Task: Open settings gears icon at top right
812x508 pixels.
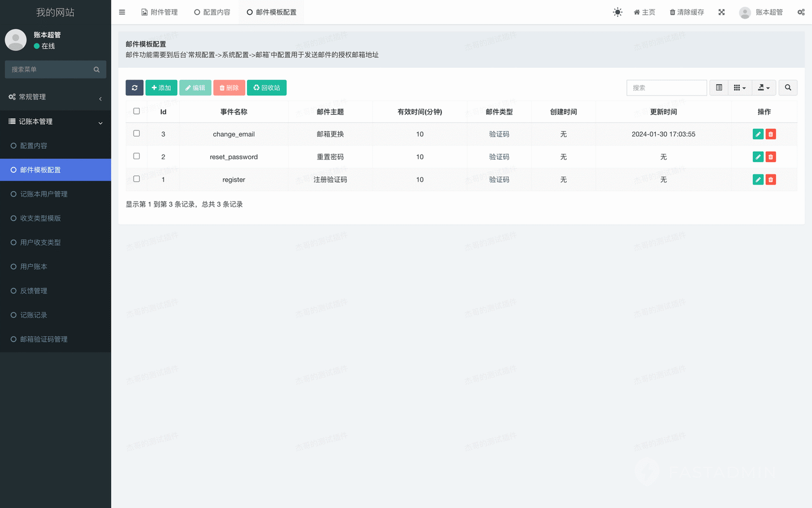Action: click(801, 12)
